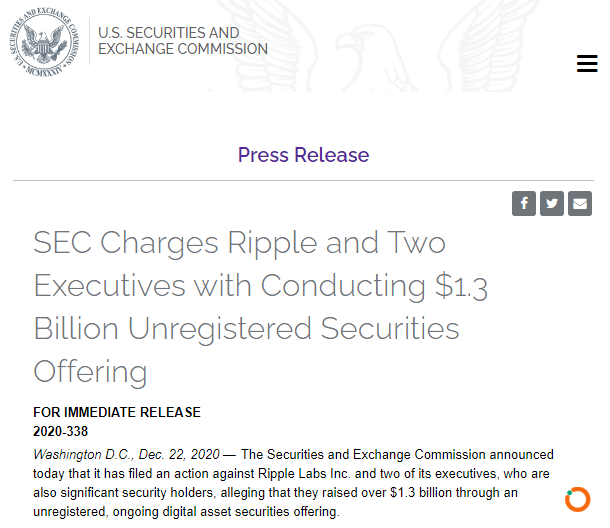Click the U.S. Securities and Exchange Commission title
610x528 pixels.
[183, 41]
